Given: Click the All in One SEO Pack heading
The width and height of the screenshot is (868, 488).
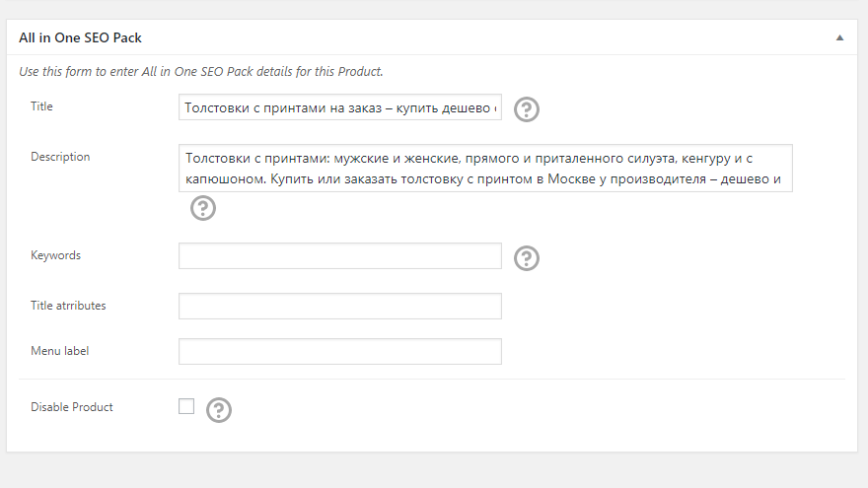Looking at the screenshot, I should pos(80,37).
